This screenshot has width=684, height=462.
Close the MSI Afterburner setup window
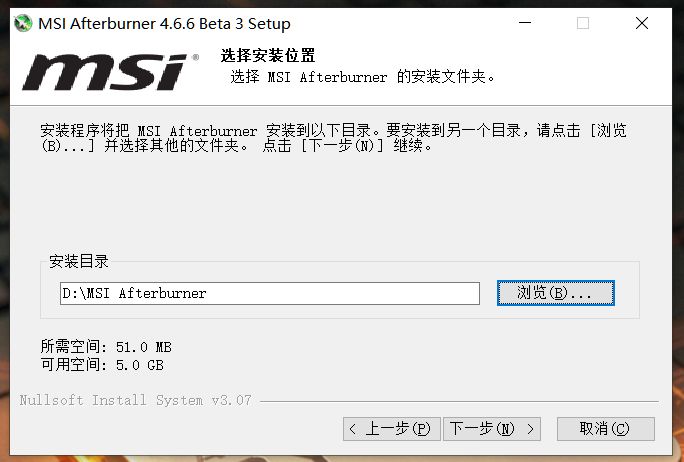(x=642, y=23)
